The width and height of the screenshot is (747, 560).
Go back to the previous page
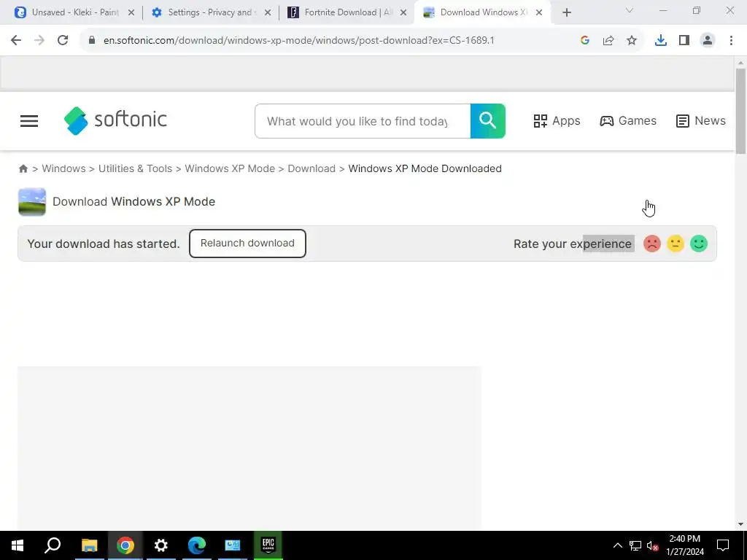[x=16, y=41]
